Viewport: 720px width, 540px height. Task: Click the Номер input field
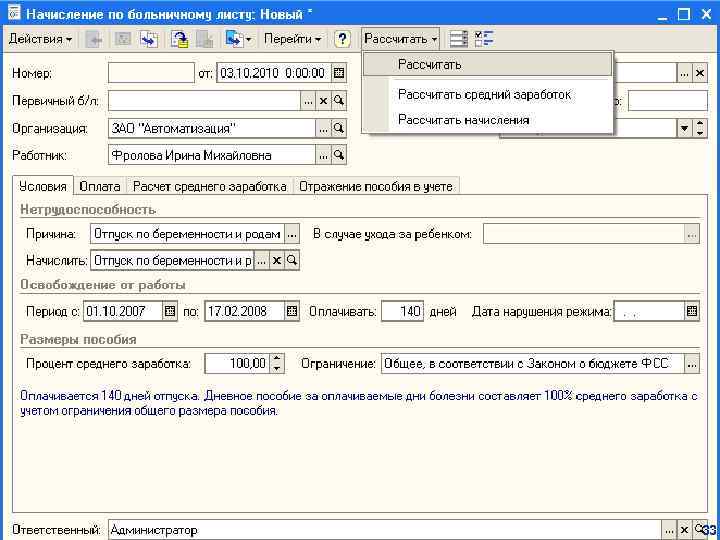[x=151, y=73]
